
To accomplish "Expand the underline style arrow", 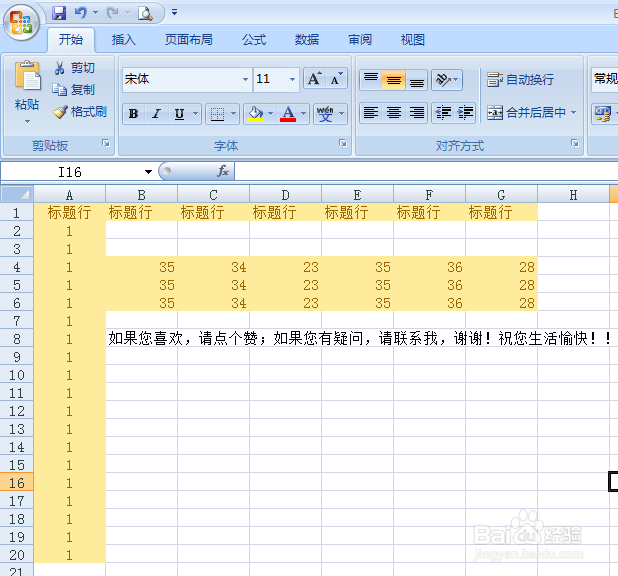I will tap(195, 114).
